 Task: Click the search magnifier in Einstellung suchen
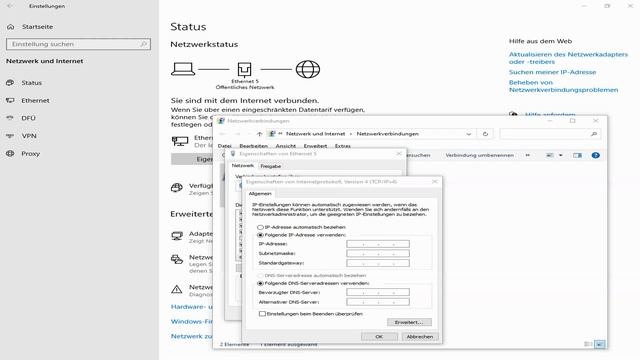tap(143, 44)
